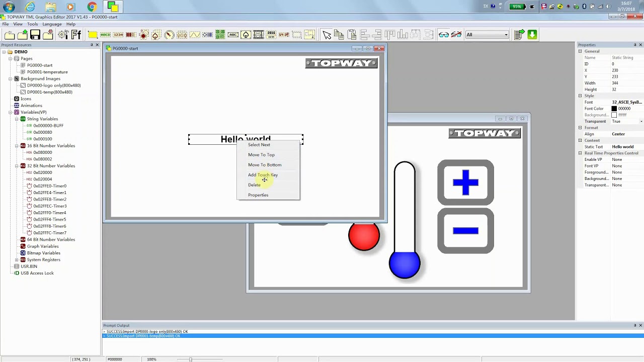Choose 'Delete' in context menu
Viewport: 644px width, 362px height.
pyautogui.click(x=254, y=185)
